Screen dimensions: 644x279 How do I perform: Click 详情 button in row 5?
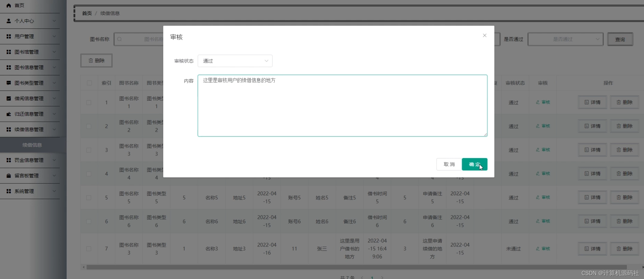(592, 197)
